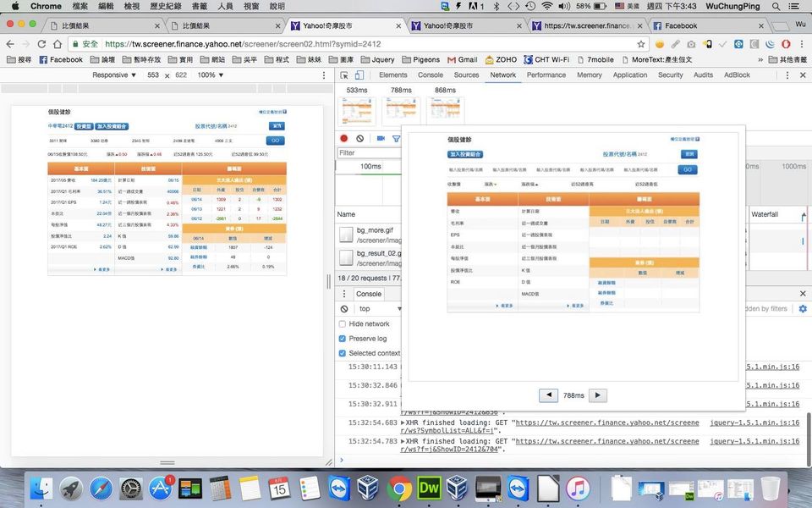Image resolution: width=812 pixels, height=508 pixels.
Task: Show next screenshot frame with right arrow
Action: click(597, 395)
